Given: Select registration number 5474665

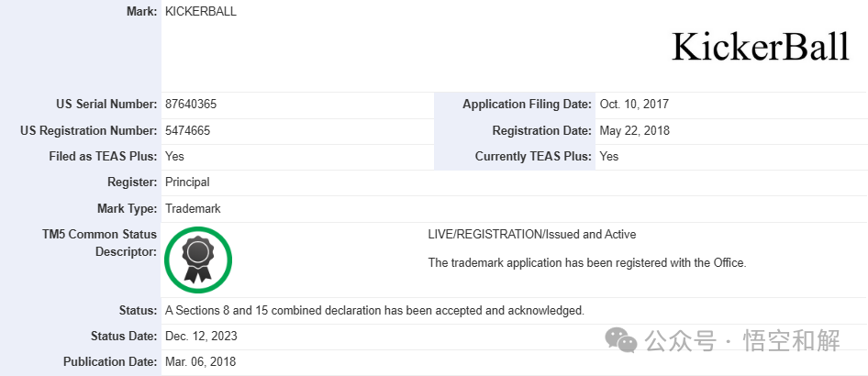Looking at the screenshot, I should [188, 130].
